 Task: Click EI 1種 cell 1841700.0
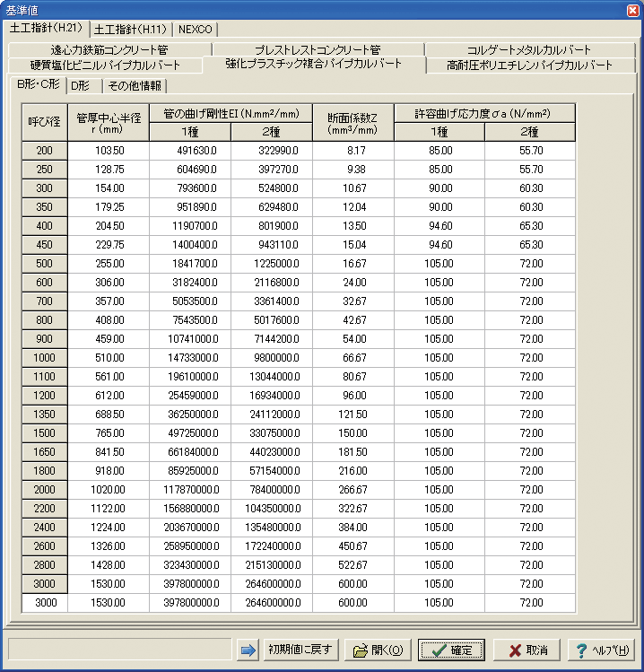pyautogui.click(x=190, y=264)
